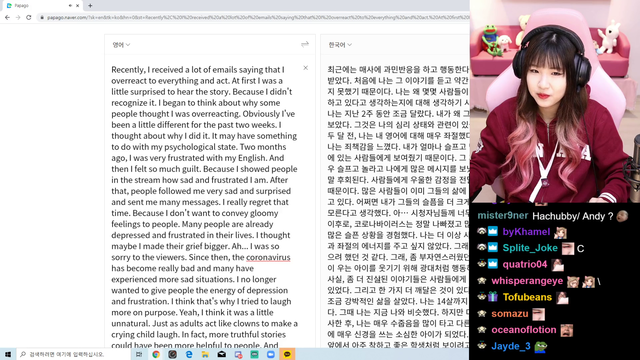
Task: Click the Korean translation output text
Action: pos(398,206)
